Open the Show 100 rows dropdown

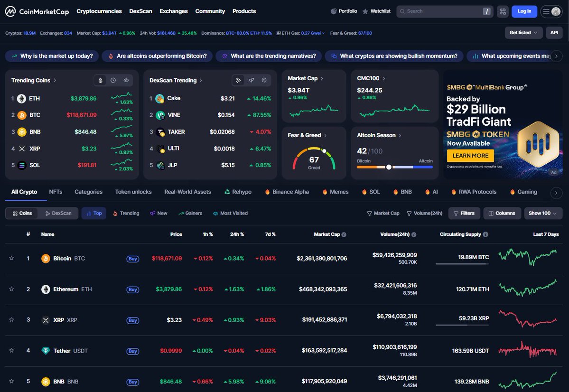[x=543, y=213]
